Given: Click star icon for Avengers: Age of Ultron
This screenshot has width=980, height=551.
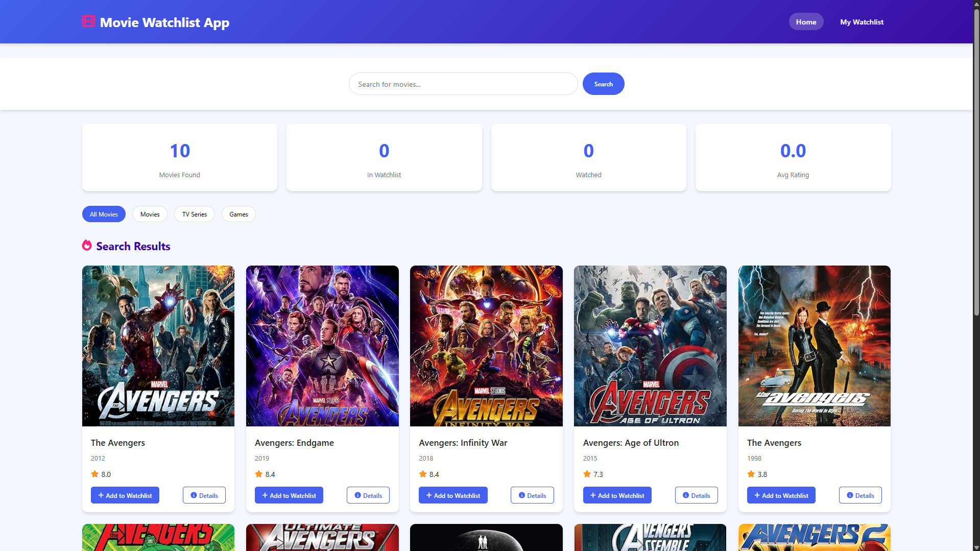Looking at the screenshot, I should pyautogui.click(x=587, y=474).
